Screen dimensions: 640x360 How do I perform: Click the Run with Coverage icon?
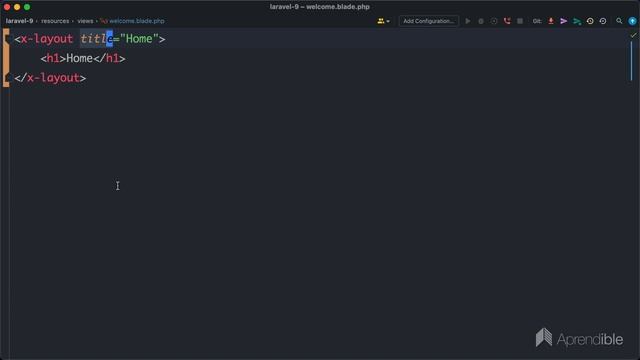(x=494, y=21)
